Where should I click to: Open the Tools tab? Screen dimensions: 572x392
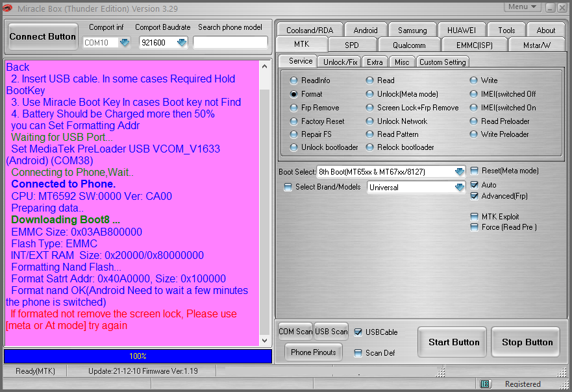[506, 31]
